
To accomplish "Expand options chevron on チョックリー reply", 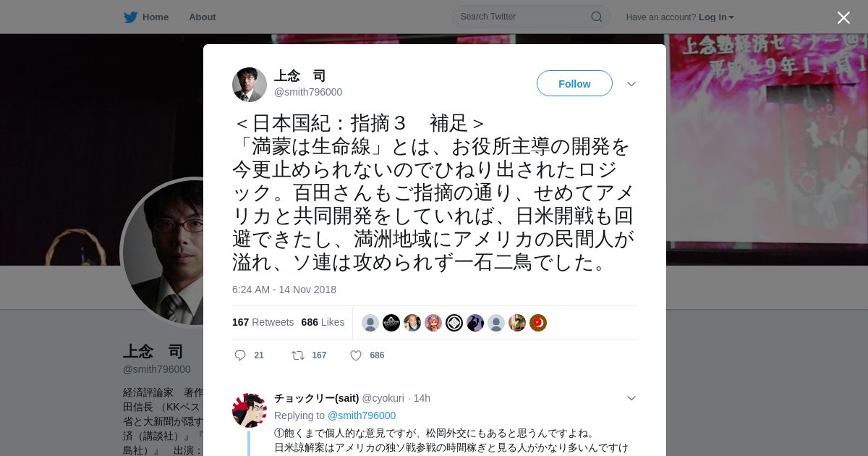I will coord(631,398).
